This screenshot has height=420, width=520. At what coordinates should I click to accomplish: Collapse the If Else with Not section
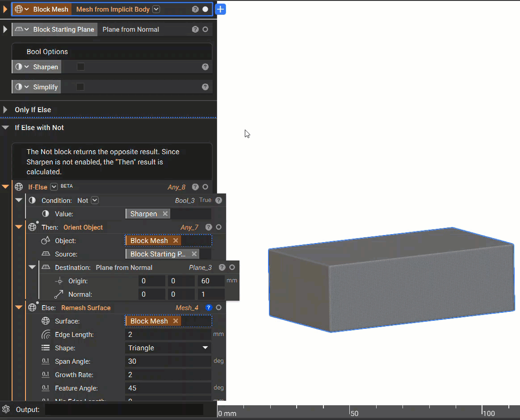pos(5,127)
